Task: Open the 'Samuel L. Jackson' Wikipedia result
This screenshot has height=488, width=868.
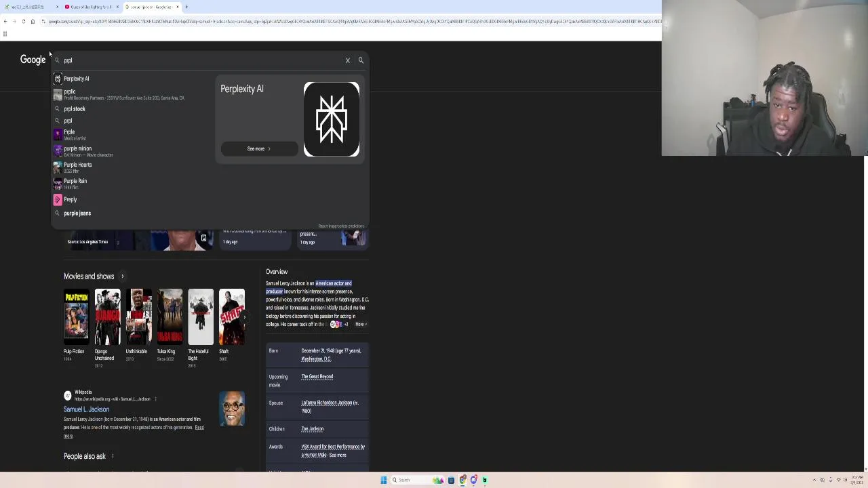Action: pyautogui.click(x=86, y=409)
